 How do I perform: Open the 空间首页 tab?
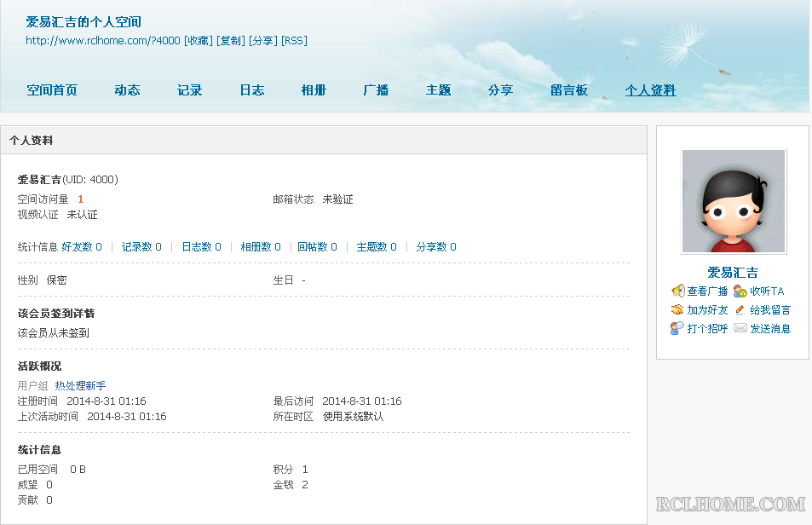click(52, 90)
